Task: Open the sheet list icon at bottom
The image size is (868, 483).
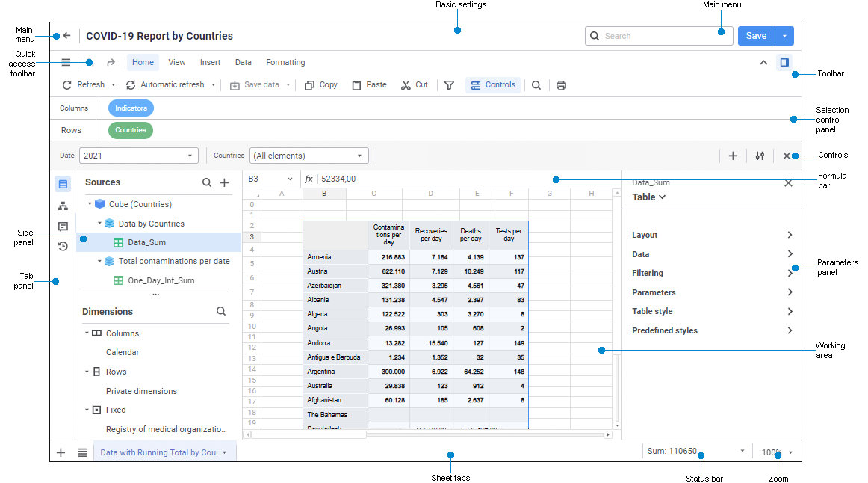Action: pyautogui.click(x=82, y=452)
